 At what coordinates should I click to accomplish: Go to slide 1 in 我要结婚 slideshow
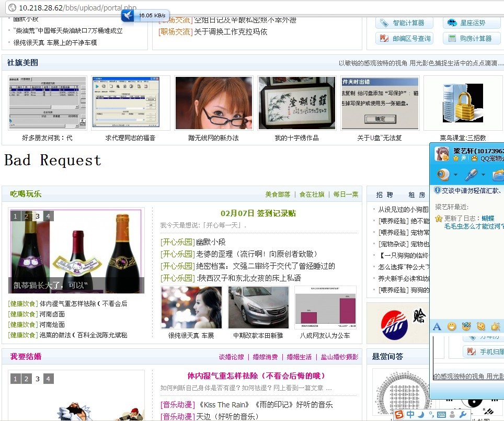click(16, 379)
